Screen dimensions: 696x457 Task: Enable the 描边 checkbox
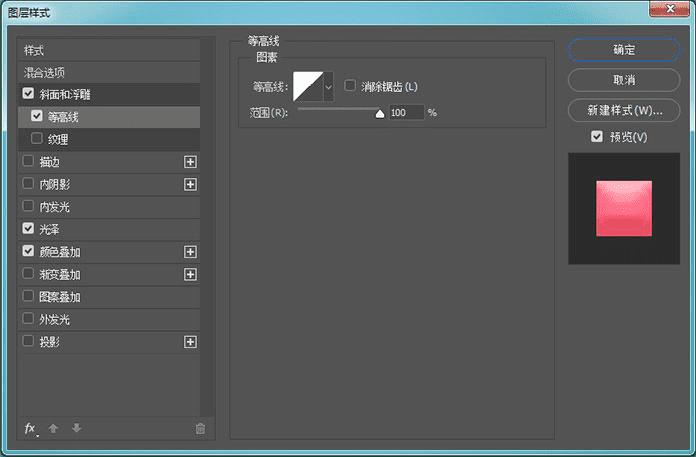pyautogui.click(x=28, y=161)
